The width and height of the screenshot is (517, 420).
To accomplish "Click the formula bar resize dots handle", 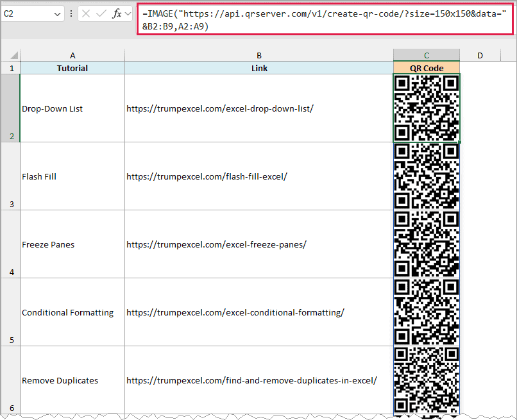I will point(71,13).
